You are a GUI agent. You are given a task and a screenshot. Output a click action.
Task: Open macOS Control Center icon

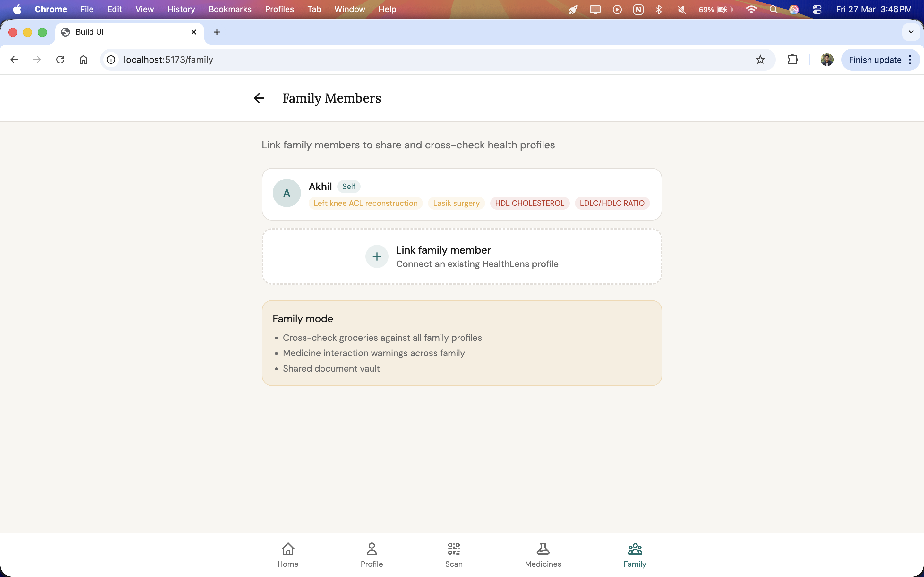click(817, 9)
